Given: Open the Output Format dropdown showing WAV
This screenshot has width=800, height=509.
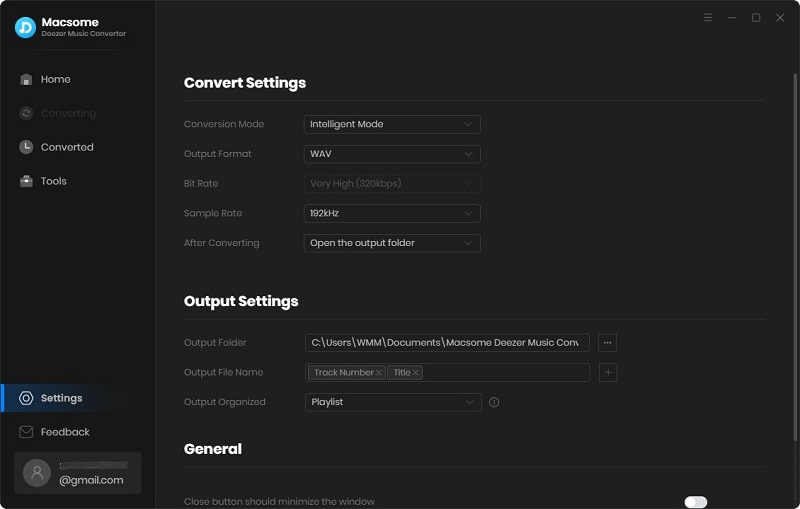Looking at the screenshot, I should coord(392,154).
